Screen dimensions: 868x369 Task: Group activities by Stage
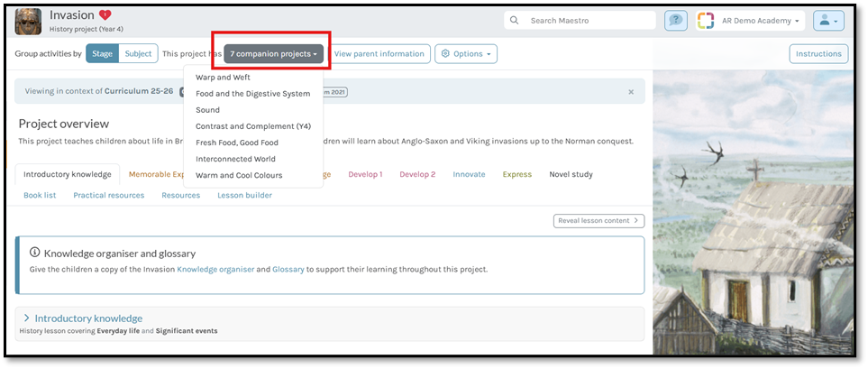[102, 54]
